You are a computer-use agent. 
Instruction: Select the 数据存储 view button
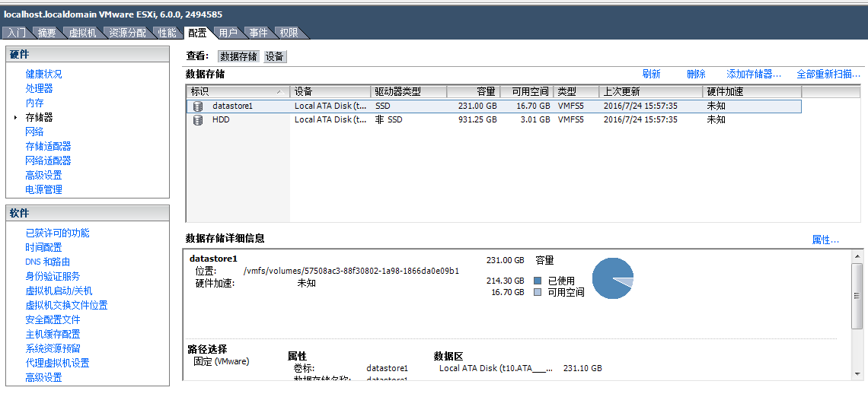pos(238,56)
